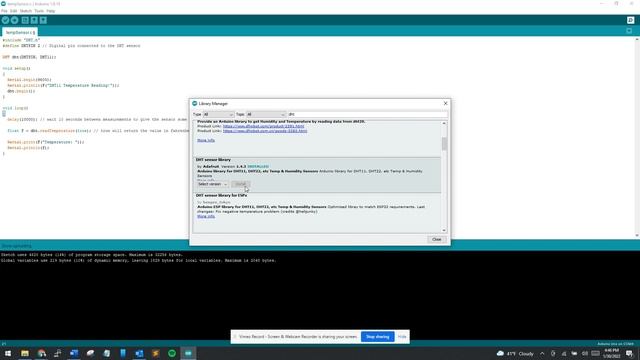Click the Install button for DHT sensor library

tap(240, 184)
